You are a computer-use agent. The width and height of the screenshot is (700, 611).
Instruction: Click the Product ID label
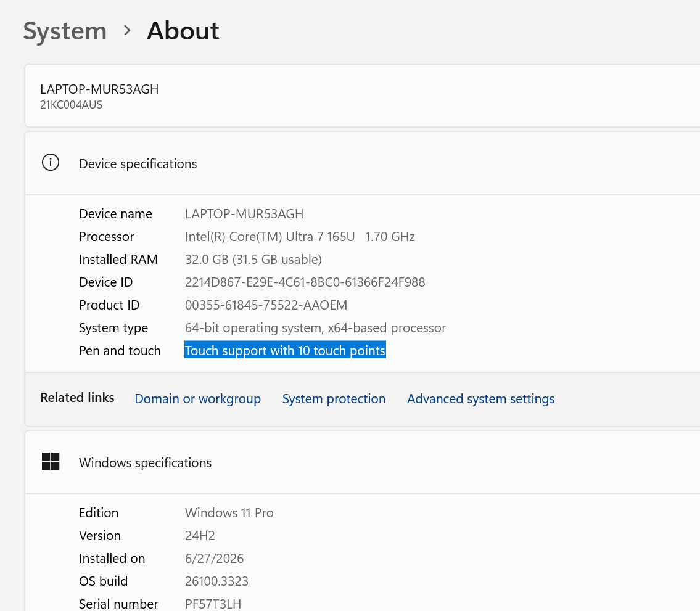coord(109,305)
